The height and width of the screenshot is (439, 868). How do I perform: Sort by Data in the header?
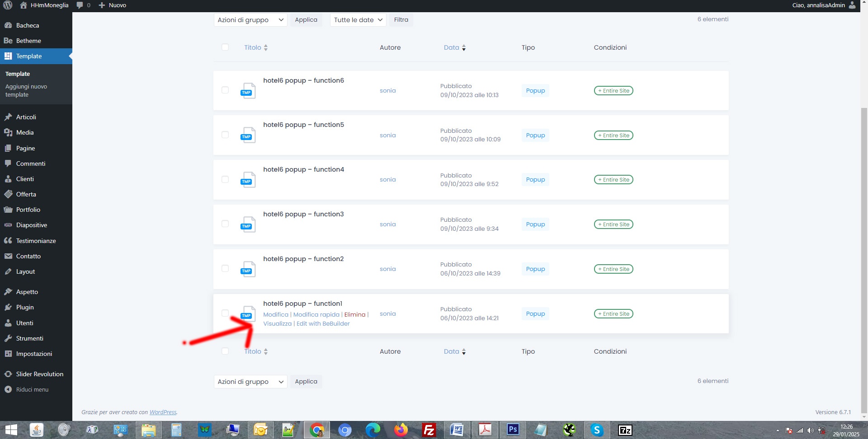tap(455, 47)
